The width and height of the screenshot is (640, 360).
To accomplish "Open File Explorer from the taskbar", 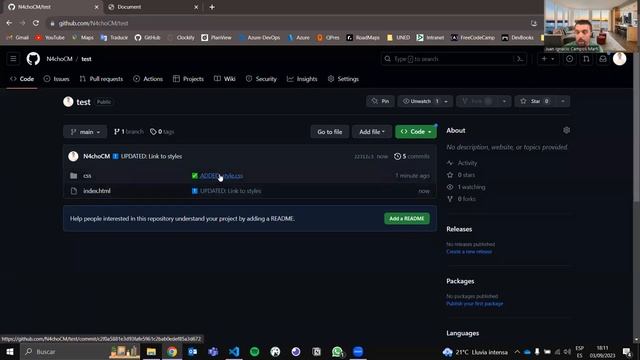I will click(151, 351).
